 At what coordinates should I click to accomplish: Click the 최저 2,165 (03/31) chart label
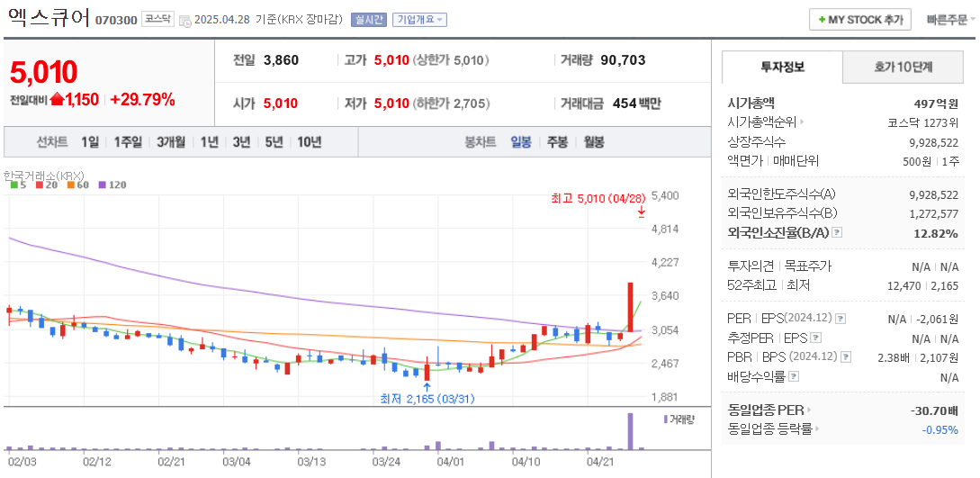(427, 399)
